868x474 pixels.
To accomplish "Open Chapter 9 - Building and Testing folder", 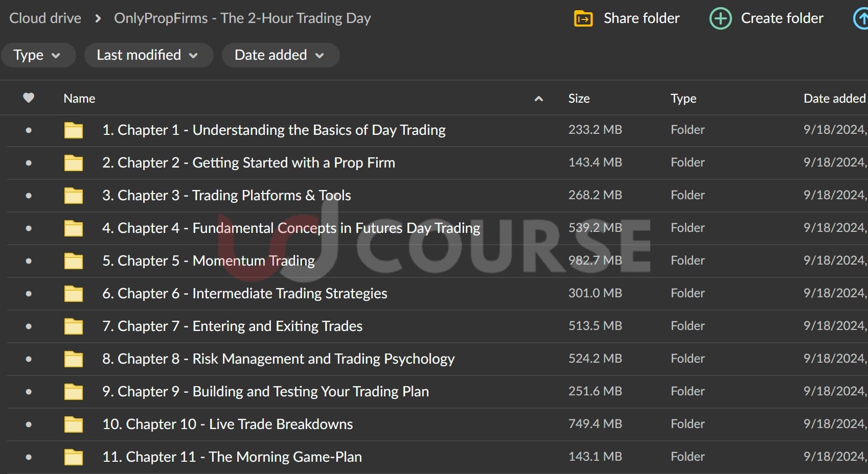I will coord(265,392).
